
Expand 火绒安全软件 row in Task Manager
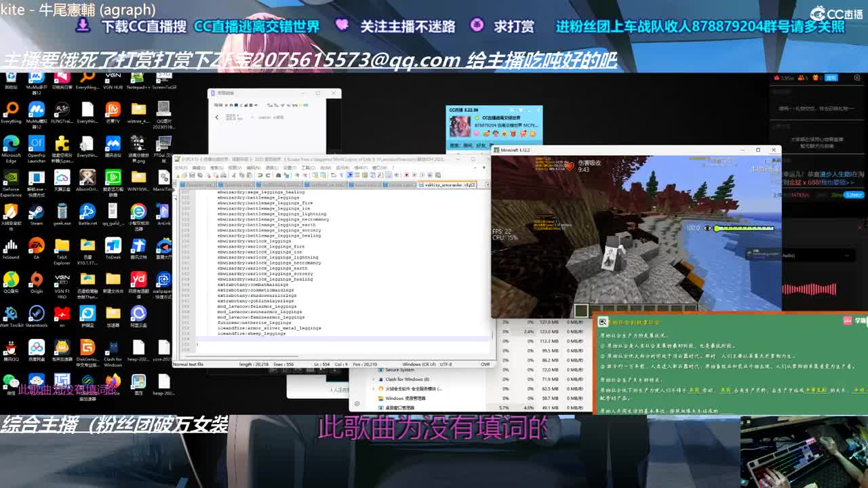[372, 389]
